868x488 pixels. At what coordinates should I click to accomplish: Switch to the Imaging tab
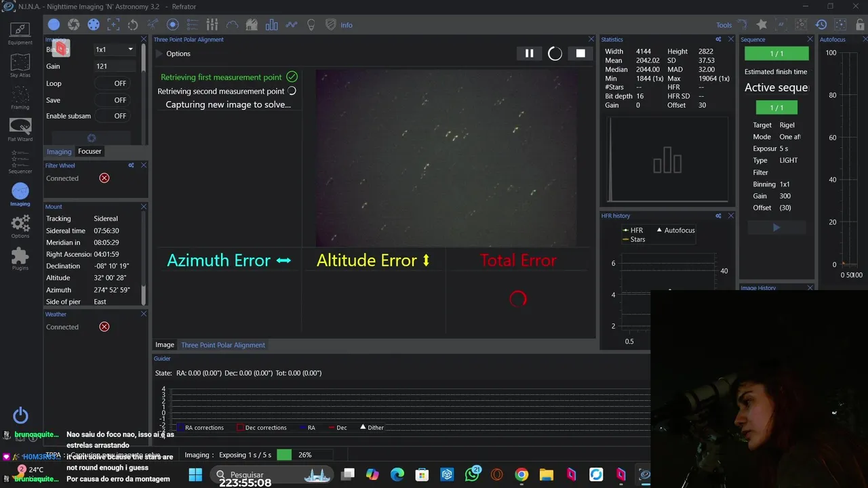click(x=59, y=151)
